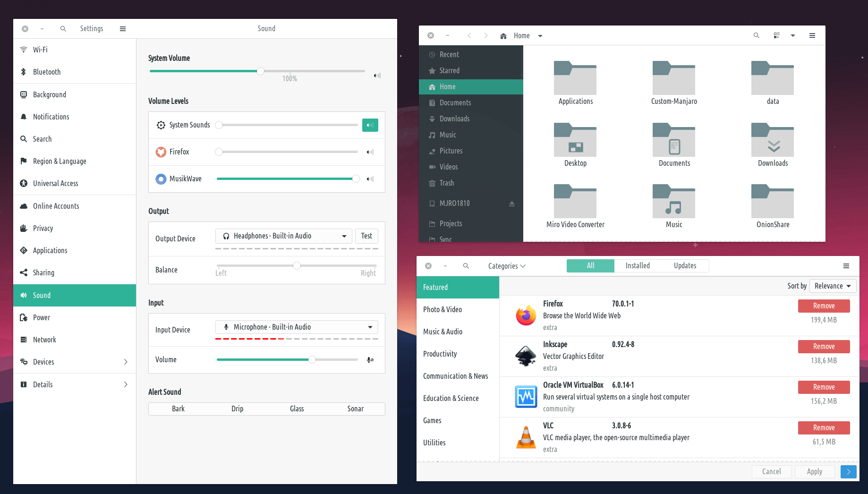
Task: Remove the VLC package
Action: click(x=824, y=428)
